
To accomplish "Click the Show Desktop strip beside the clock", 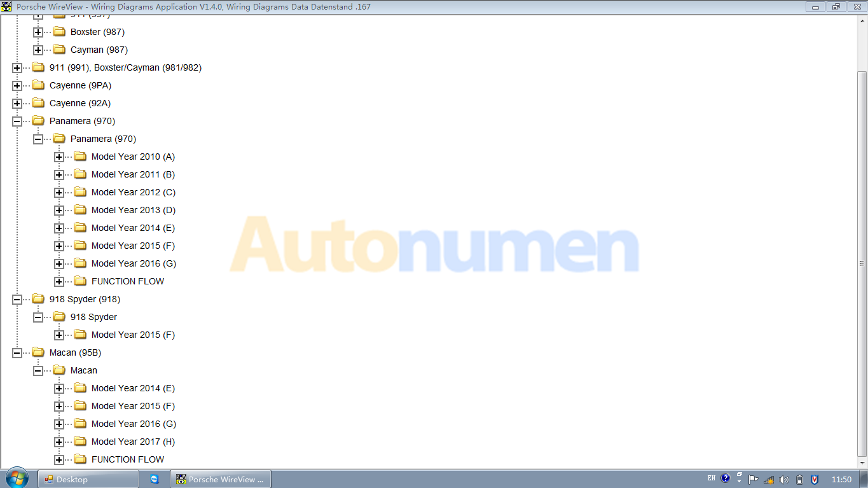I will click(x=864, y=479).
